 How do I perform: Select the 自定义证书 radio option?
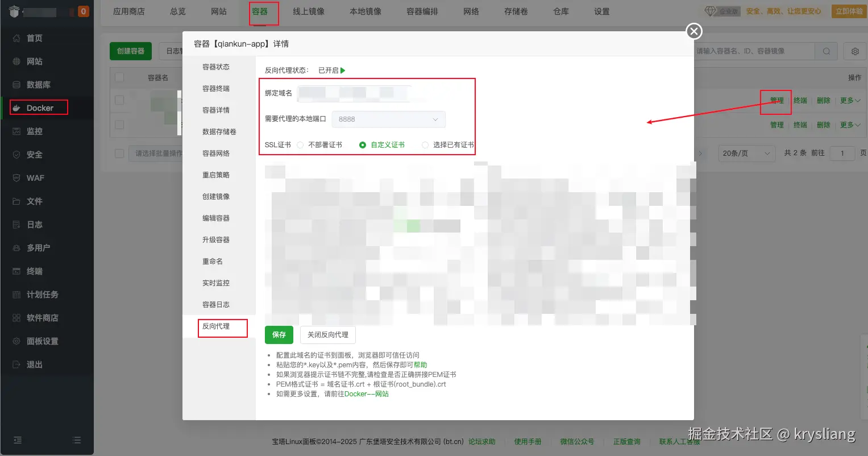[363, 145]
